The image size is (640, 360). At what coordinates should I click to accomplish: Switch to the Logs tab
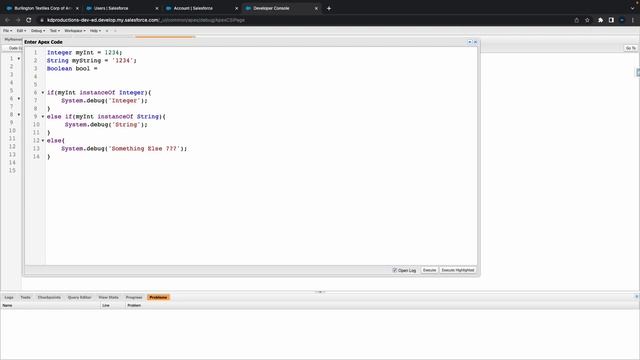(x=9, y=297)
